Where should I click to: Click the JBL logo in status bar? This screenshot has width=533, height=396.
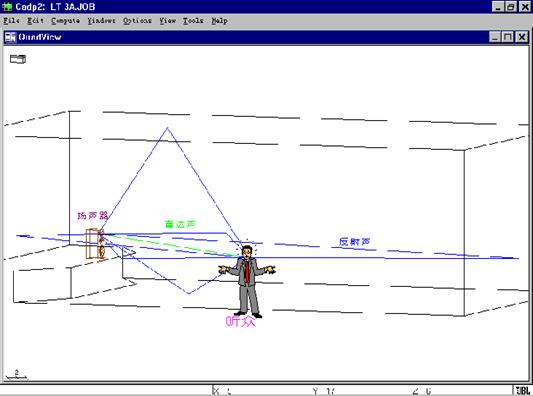(523, 391)
